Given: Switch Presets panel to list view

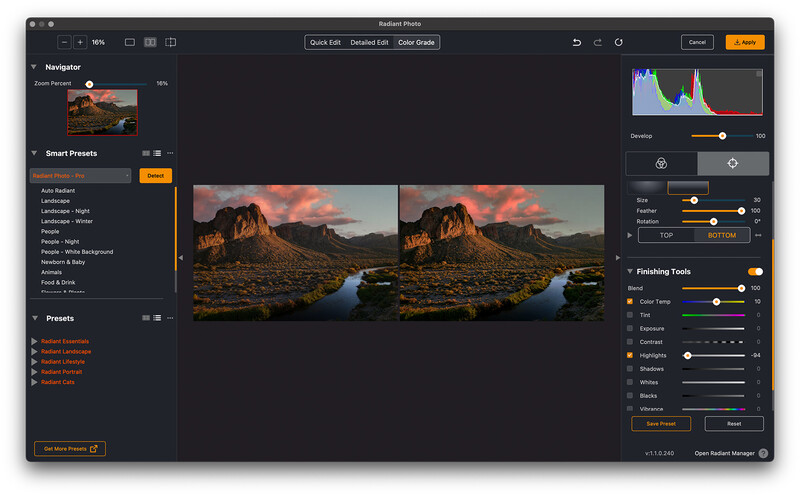Looking at the screenshot, I should (157, 318).
